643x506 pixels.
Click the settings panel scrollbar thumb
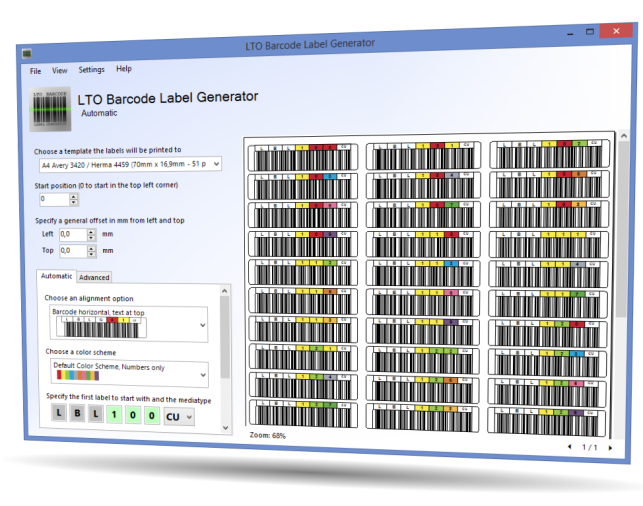(x=225, y=337)
